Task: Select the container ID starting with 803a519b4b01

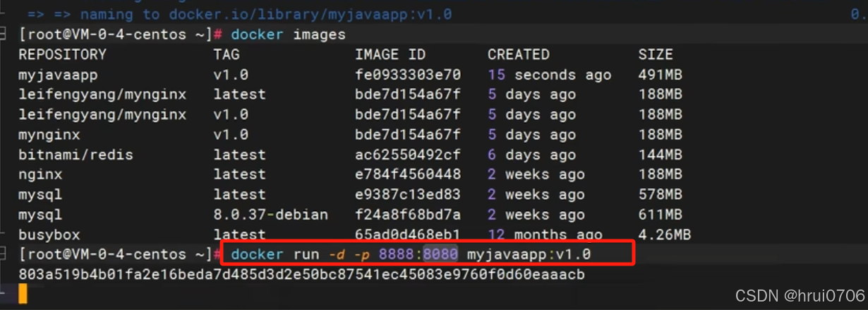Action: coord(301,274)
